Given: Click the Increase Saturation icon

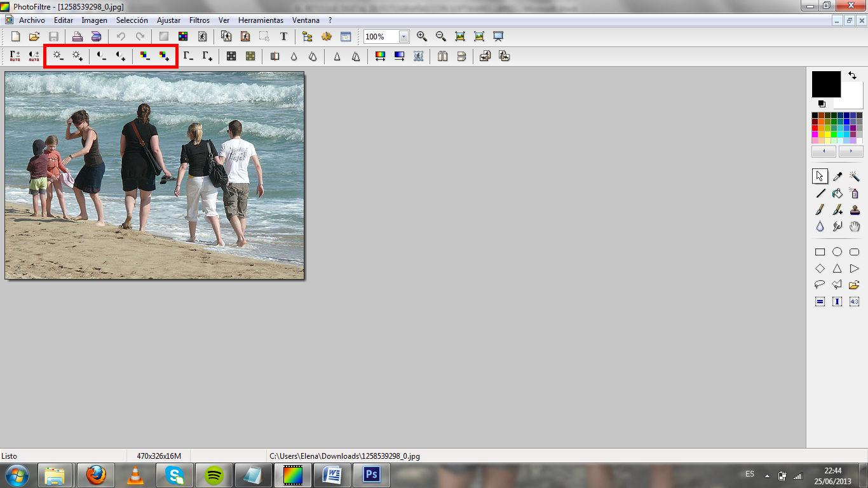Looking at the screenshot, I should 164,56.
